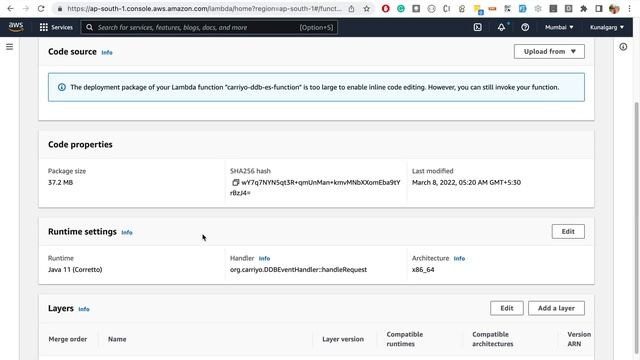Focus the AWS services search field
This screenshot has width=640, height=360.
pos(209,27)
